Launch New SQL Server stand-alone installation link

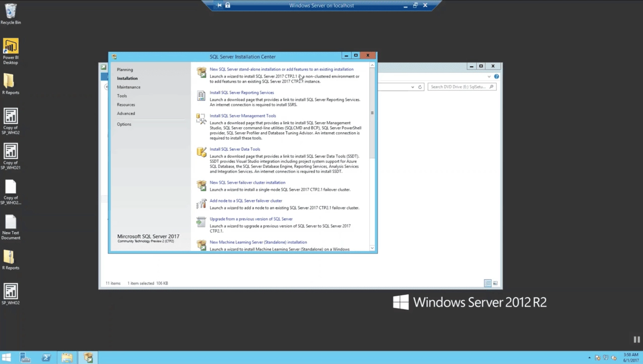pyautogui.click(x=281, y=69)
